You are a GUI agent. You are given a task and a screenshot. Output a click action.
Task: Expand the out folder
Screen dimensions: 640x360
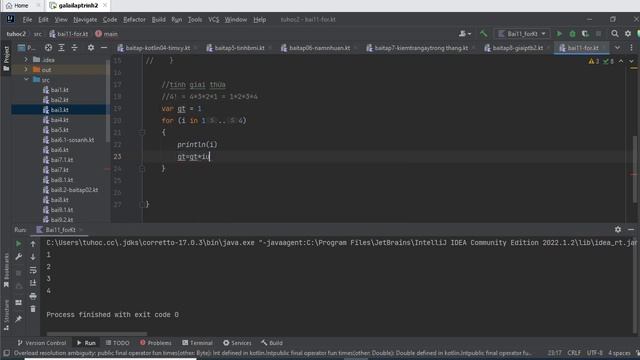coord(27,69)
